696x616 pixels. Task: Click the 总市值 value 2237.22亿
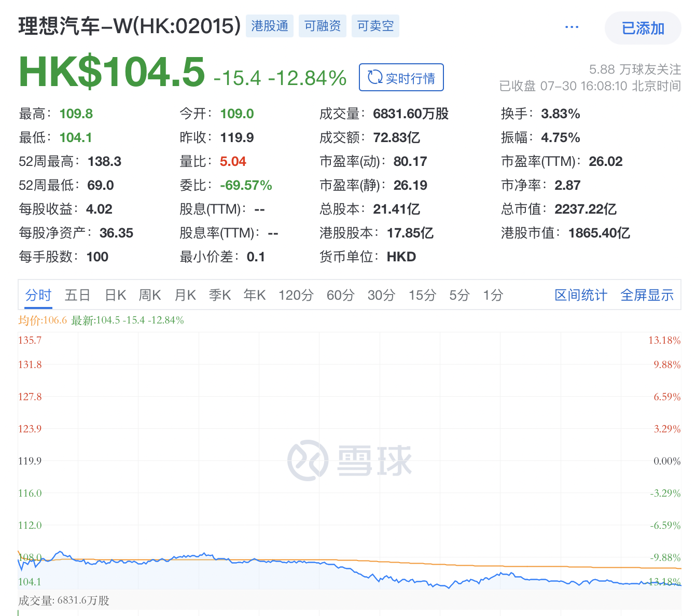click(x=586, y=209)
